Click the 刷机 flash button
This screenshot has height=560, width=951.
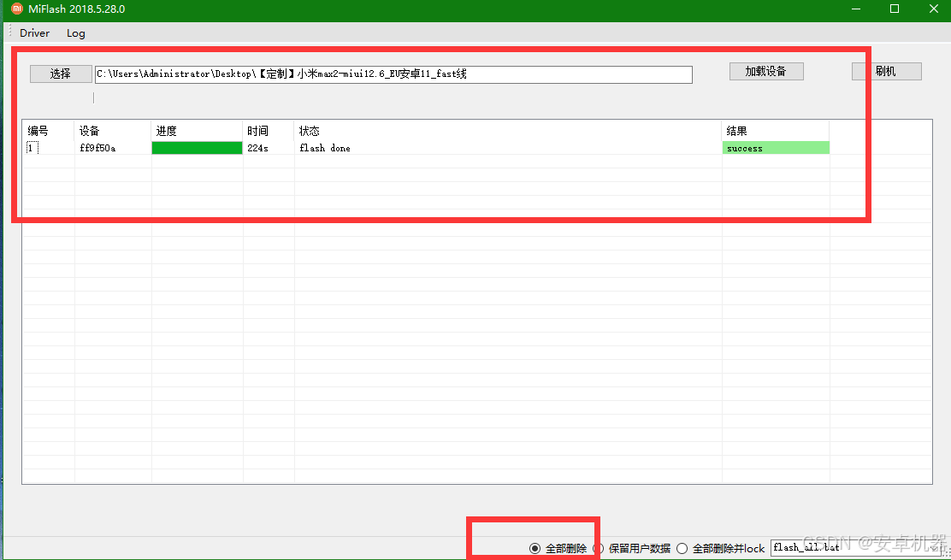click(886, 72)
